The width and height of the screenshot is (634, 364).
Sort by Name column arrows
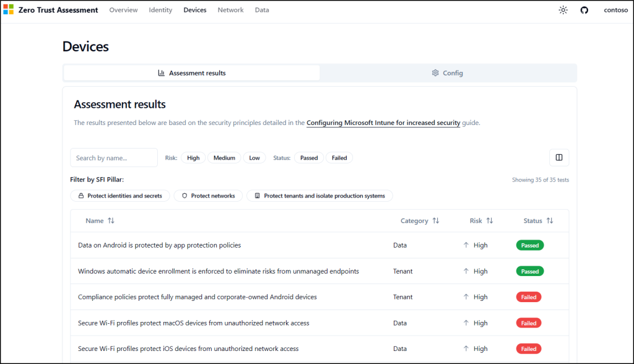pos(111,221)
